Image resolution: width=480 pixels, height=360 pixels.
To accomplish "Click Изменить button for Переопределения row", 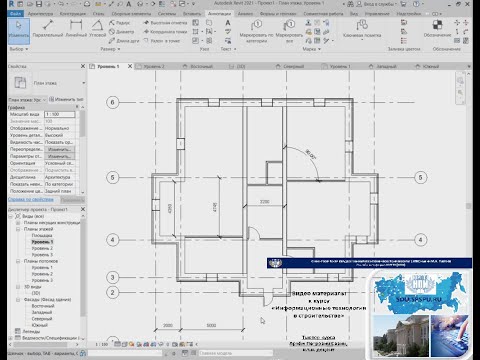I will coord(59,149).
